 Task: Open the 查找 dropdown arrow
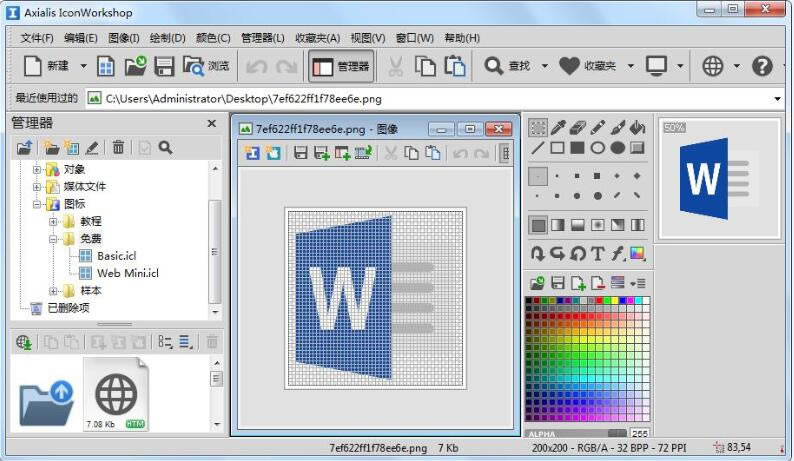point(544,66)
